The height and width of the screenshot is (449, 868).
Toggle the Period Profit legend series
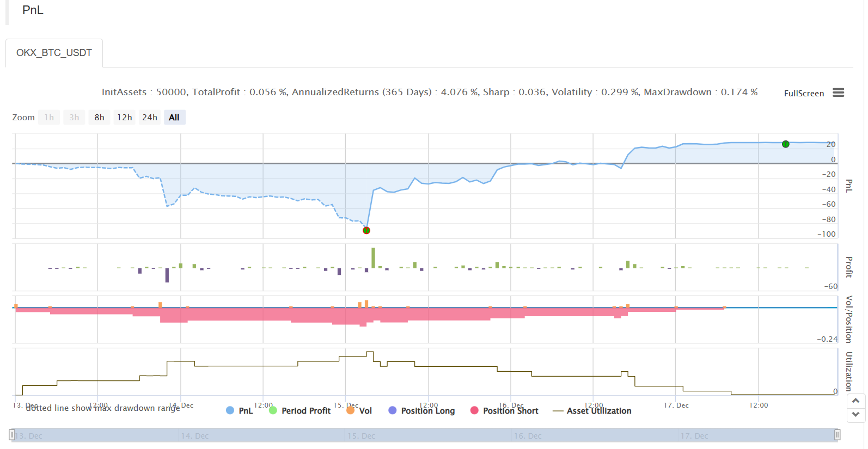[300, 411]
